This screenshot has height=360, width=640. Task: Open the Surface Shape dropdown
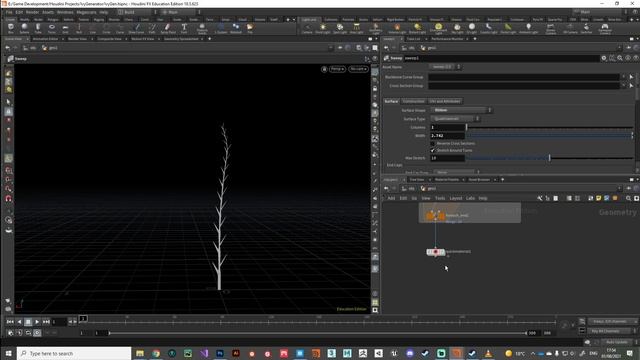pyautogui.click(x=461, y=110)
